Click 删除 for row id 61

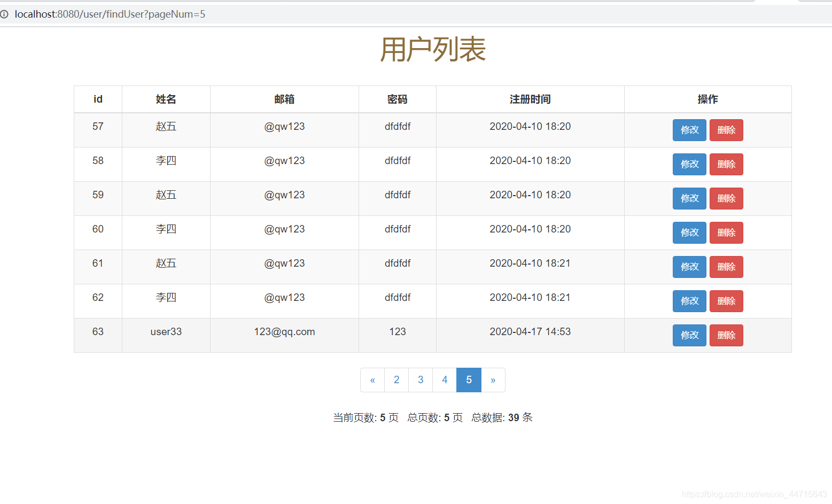(x=726, y=267)
